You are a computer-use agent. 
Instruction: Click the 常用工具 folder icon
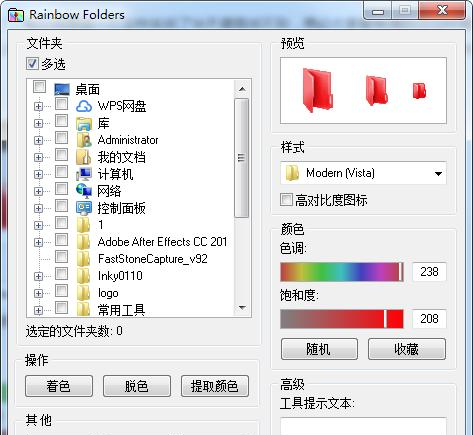pos(83,309)
